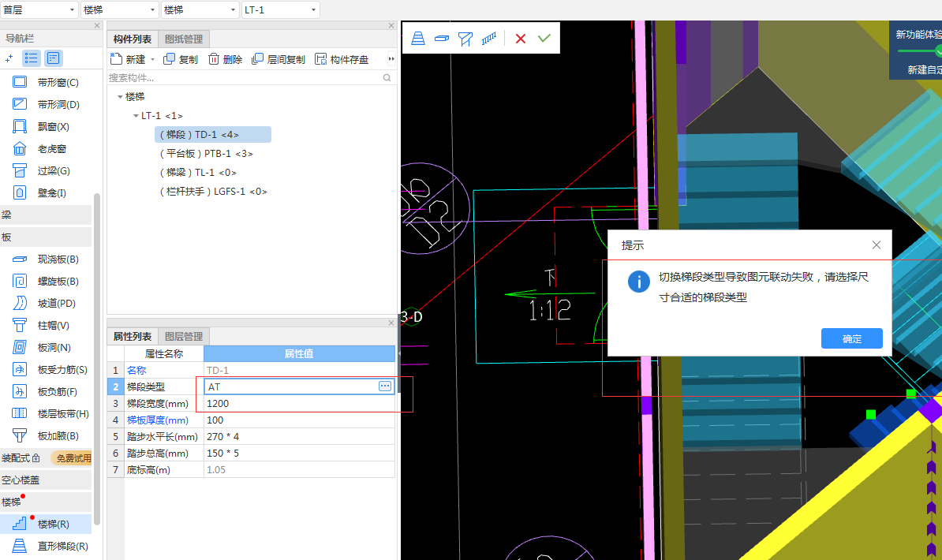Select the platform slab tool icon
The height and width of the screenshot is (560, 942).
(442, 39)
